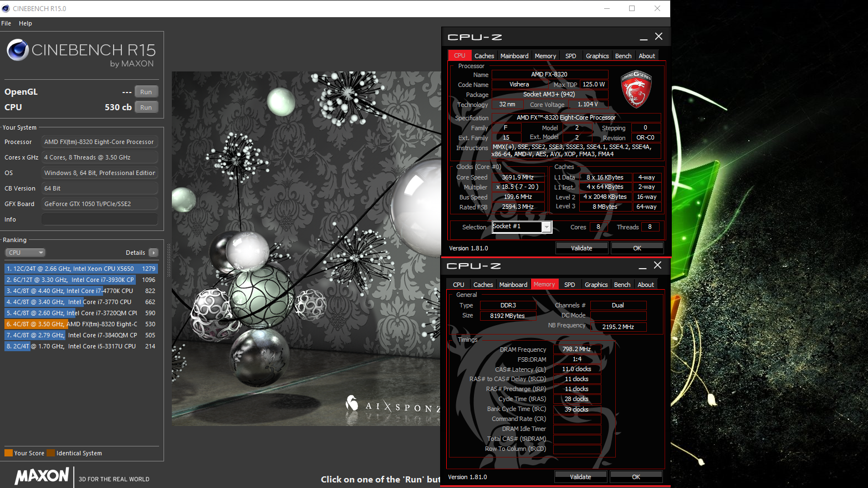The height and width of the screenshot is (488, 868).
Task: Switch to Mainboard tab in upper CPU-Z
Action: tap(514, 56)
